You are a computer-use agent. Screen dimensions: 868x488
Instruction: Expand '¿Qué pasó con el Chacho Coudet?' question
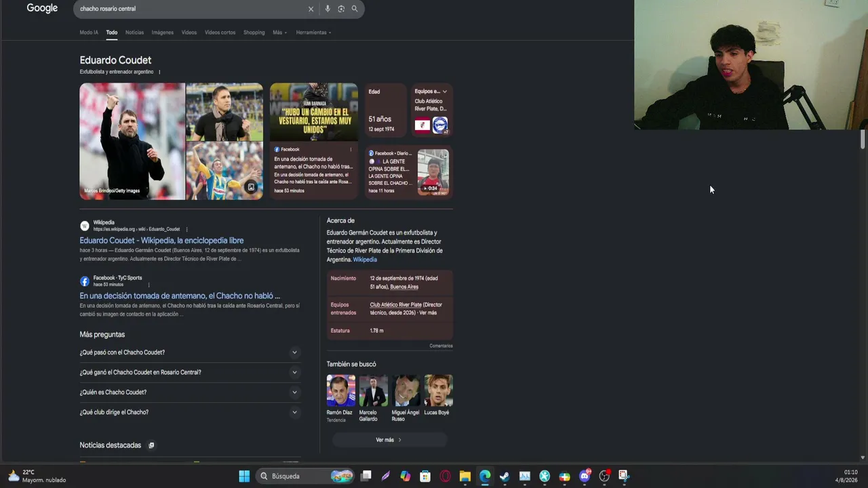(190, 352)
